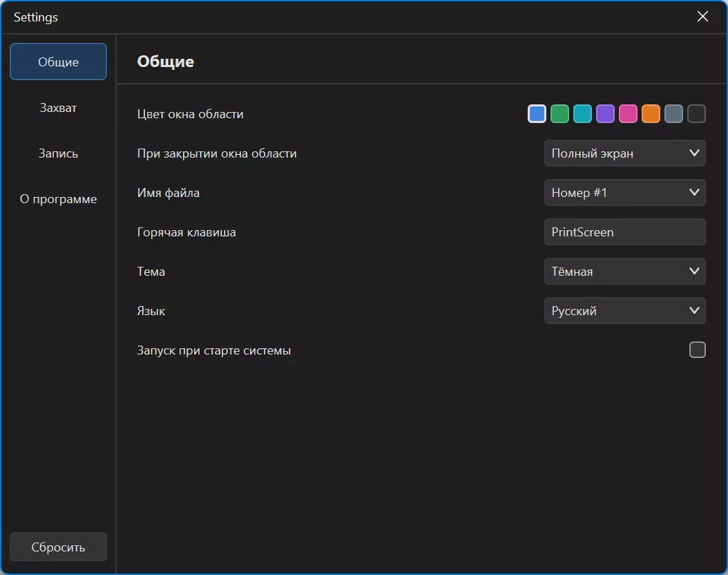The height and width of the screenshot is (575, 728).
Task: Pick the green region window color
Action: point(559,114)
